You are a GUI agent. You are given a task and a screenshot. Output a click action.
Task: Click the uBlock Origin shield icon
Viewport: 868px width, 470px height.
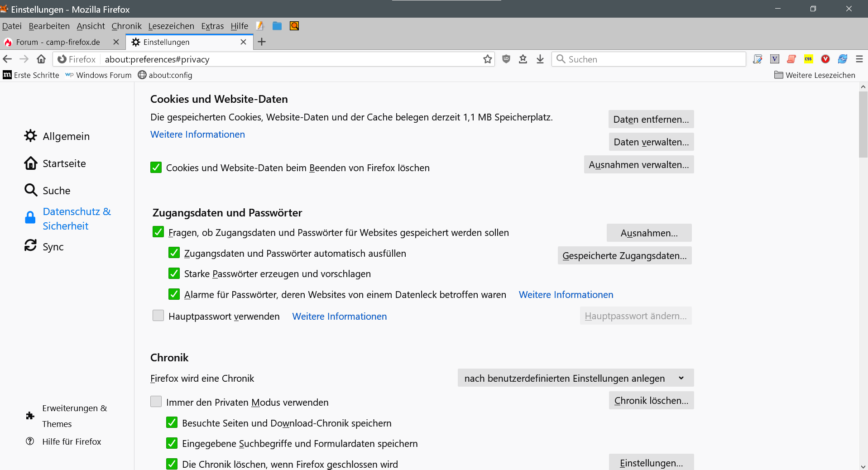tap(506, 59)
